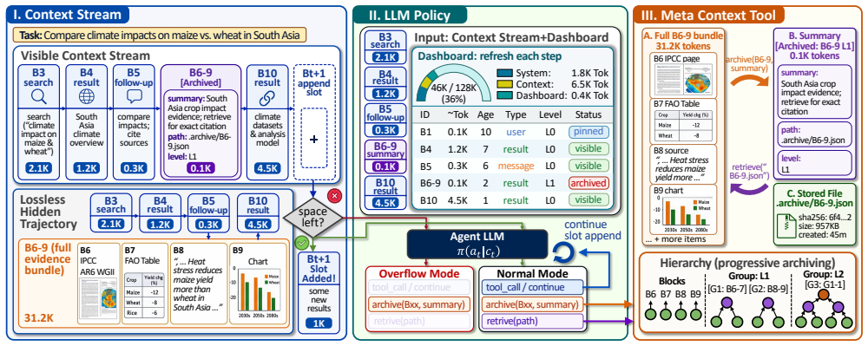Viewport: 868px width, 346px height.
Task: Click the System legend color swatch
Action: [x=505, y=72]
